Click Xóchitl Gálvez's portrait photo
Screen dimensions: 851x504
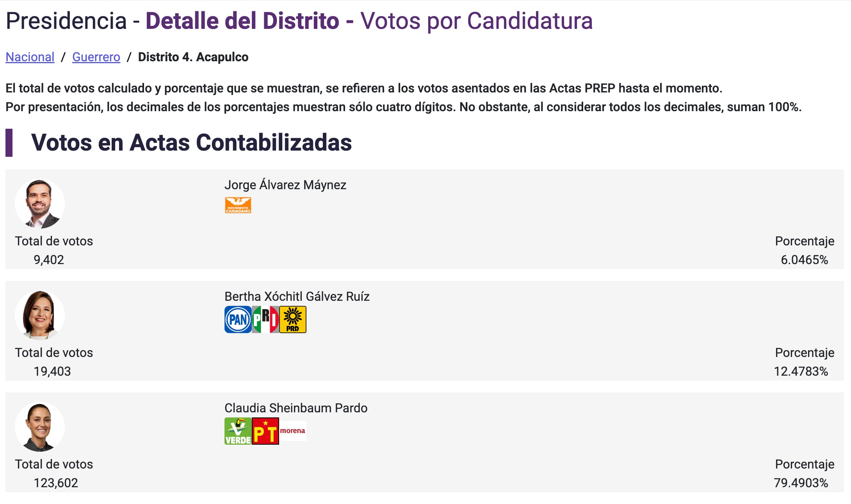(x=40, y=315)
